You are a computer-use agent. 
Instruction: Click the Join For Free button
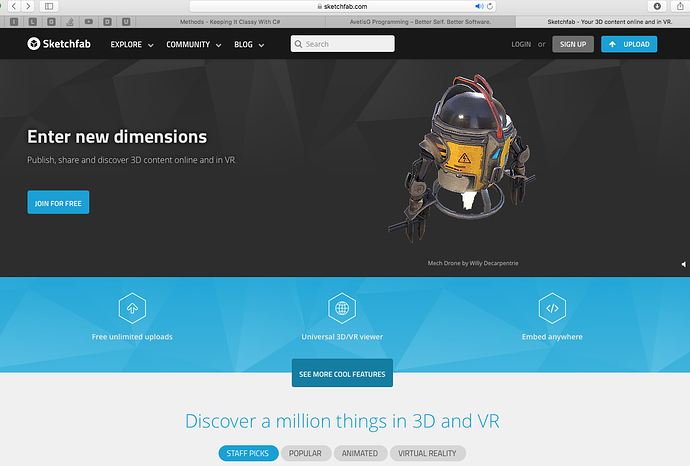[58, 202]
